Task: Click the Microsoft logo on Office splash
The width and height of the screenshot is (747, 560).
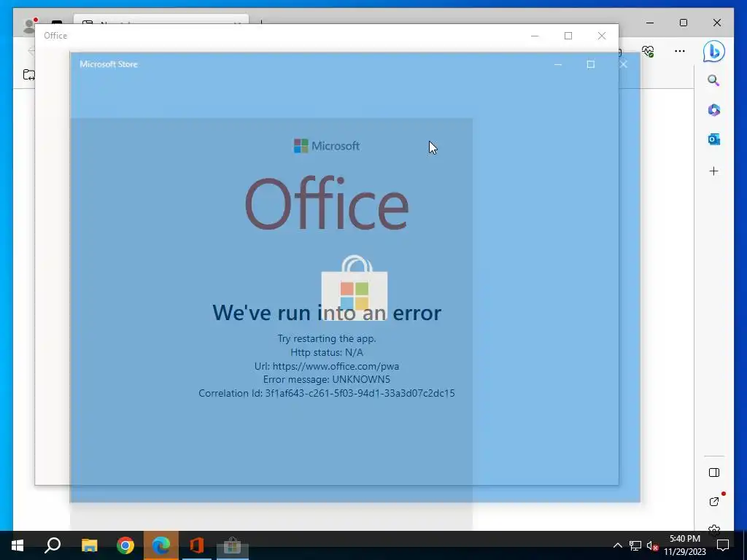Action: 327,146
